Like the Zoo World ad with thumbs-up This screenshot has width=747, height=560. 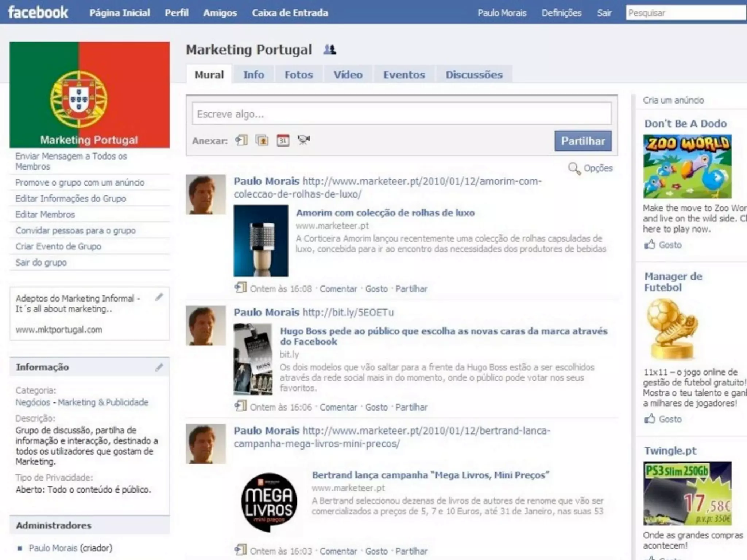pyautogui.click(x=650, y=245)
